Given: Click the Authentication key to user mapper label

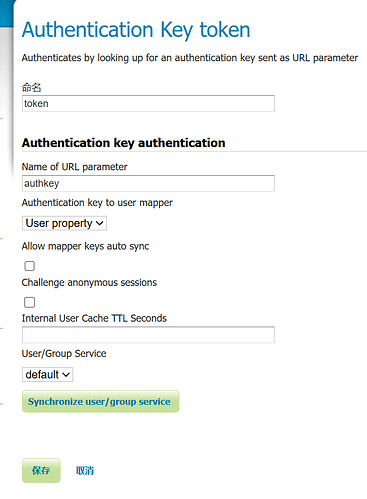Looking at the screenshot, I should 97,203.
